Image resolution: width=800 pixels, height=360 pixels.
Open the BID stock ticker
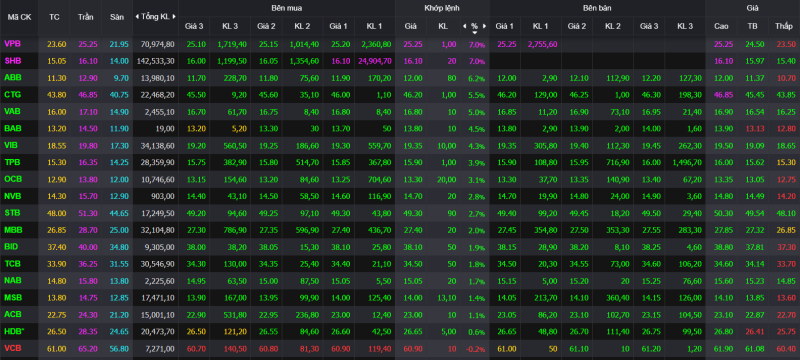click(11, 247)
